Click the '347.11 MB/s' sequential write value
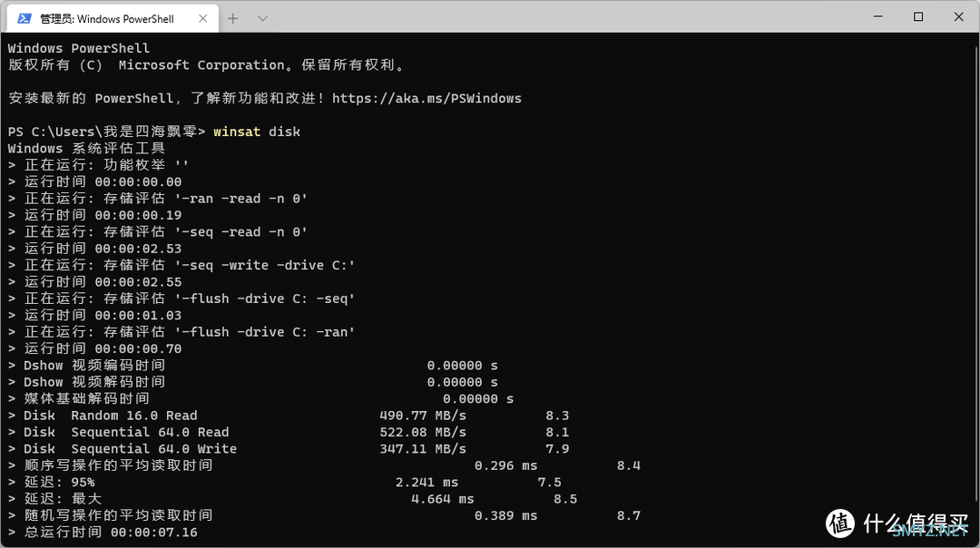Image resolution: width=980 pixels, height=548 pixels. 423,449
